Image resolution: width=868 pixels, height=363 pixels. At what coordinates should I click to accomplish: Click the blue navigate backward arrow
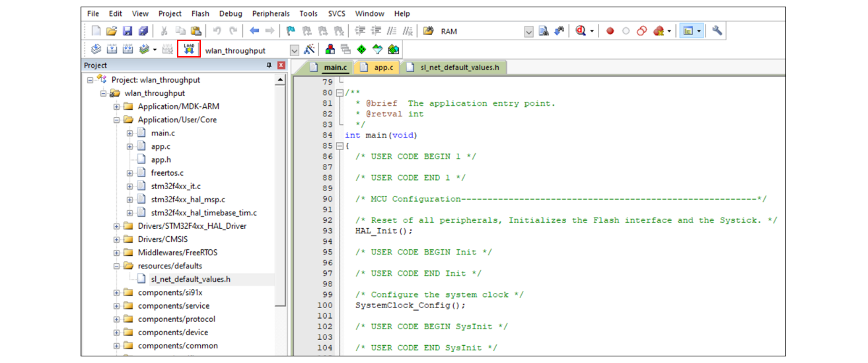point(254,31)
